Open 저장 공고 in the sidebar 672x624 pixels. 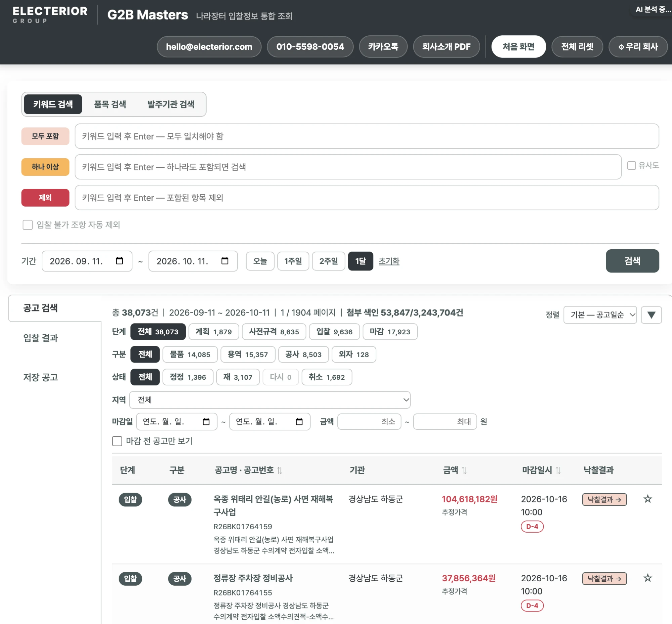[x=41, y=377]
